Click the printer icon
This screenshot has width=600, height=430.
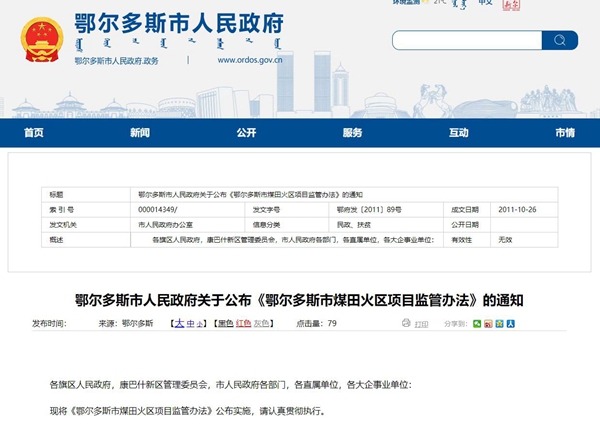coord(406,324)
